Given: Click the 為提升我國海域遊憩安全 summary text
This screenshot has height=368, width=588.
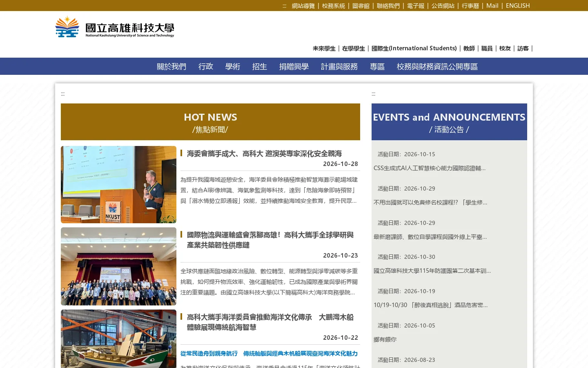Looking at the screenshot, I should click(x=269, y=190).
